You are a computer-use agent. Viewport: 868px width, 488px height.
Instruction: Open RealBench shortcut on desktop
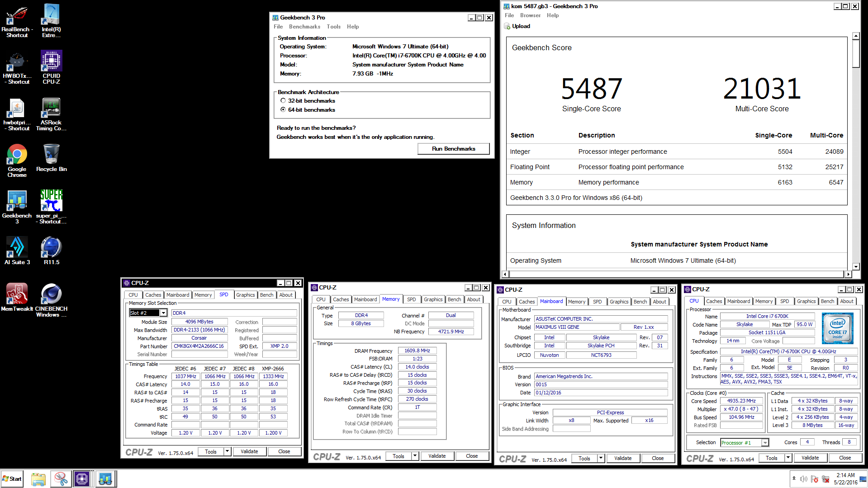click(x=17, y=21)
